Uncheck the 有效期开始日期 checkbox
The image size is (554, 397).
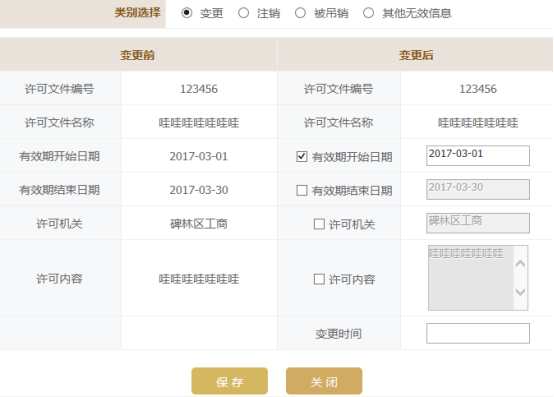(x=301, y=156)
